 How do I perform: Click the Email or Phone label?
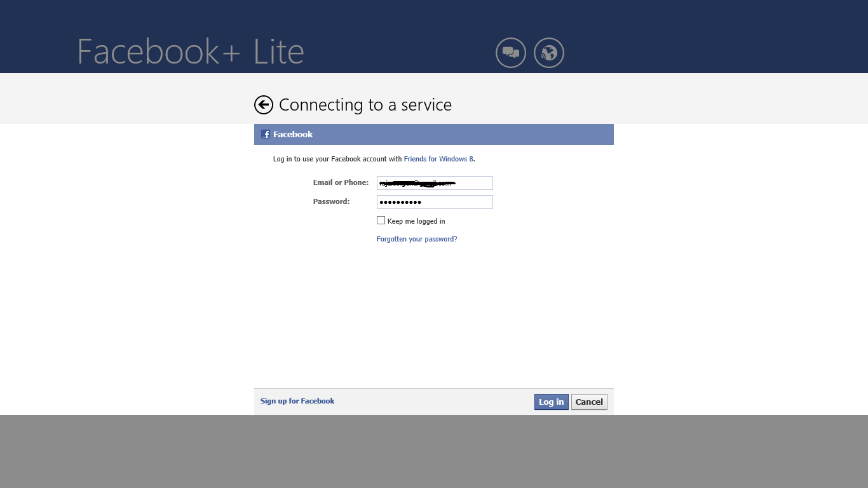[341, 182]
